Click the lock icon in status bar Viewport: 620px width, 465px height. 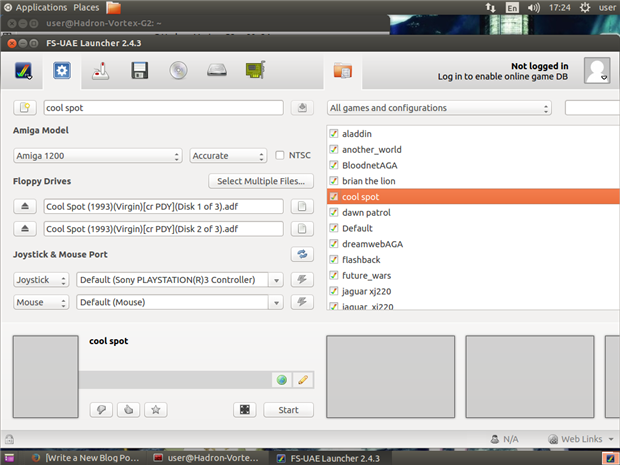coord(9,439)
